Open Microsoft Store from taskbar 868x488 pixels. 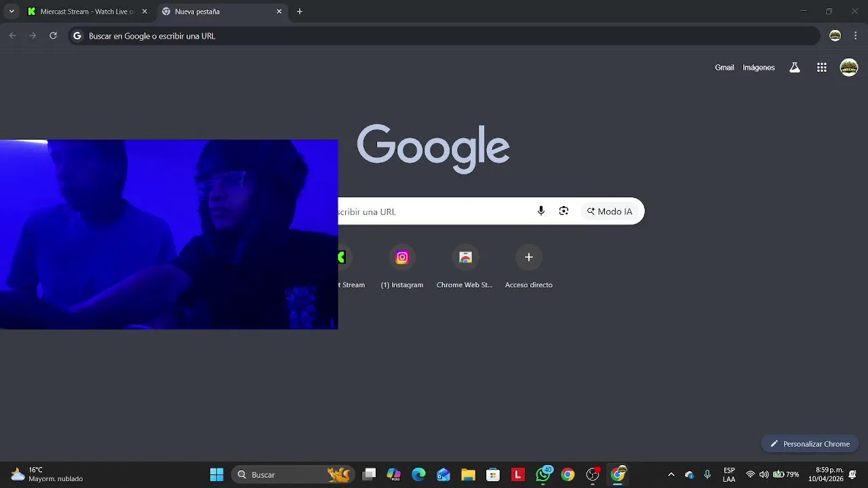click(493, 474)
